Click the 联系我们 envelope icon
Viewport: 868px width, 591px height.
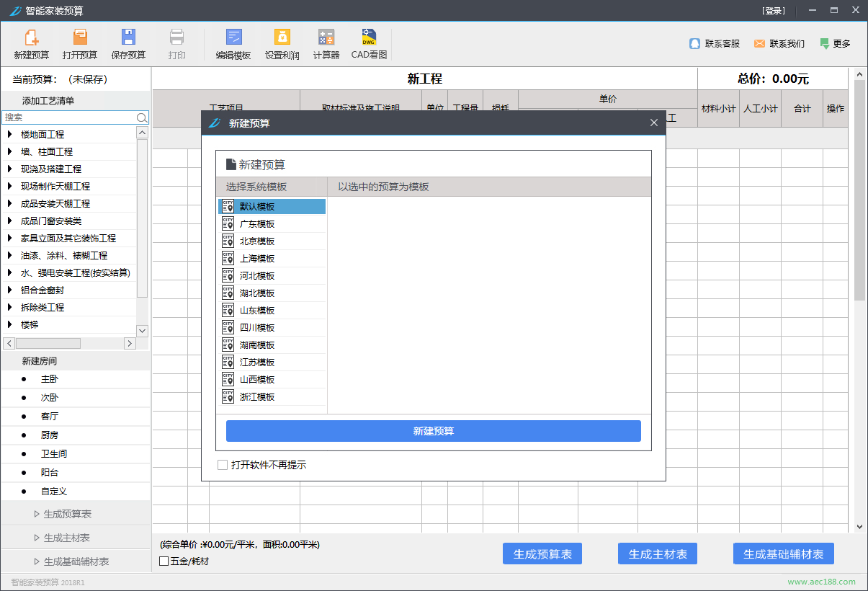click(x=759, y=43)
